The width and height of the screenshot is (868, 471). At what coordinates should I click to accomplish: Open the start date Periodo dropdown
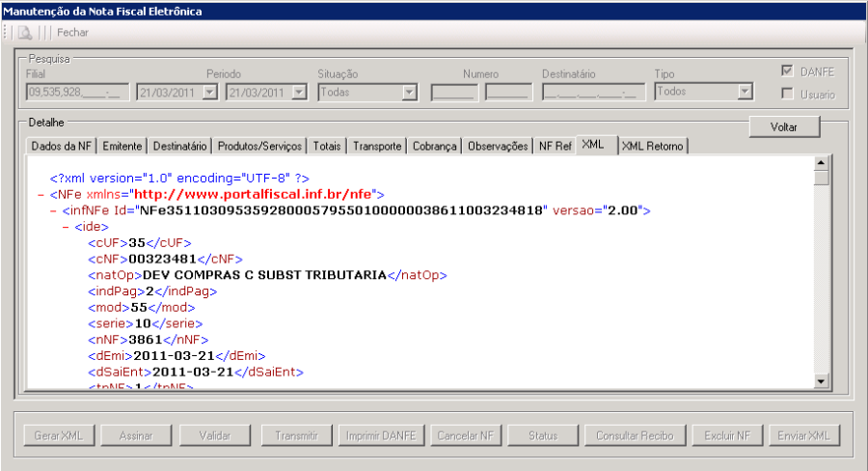click(210, 92)
